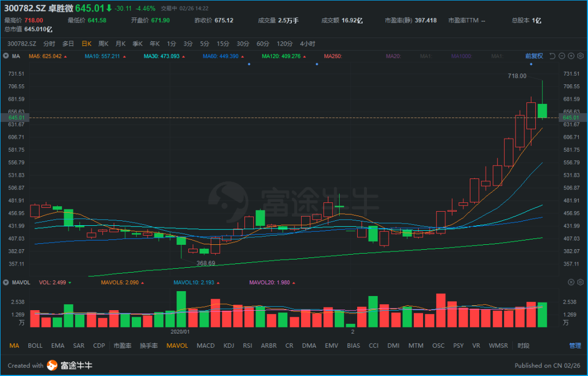Toggle the MAVOL panel visibility icon

pyautogui.click(x=5, y=282)
